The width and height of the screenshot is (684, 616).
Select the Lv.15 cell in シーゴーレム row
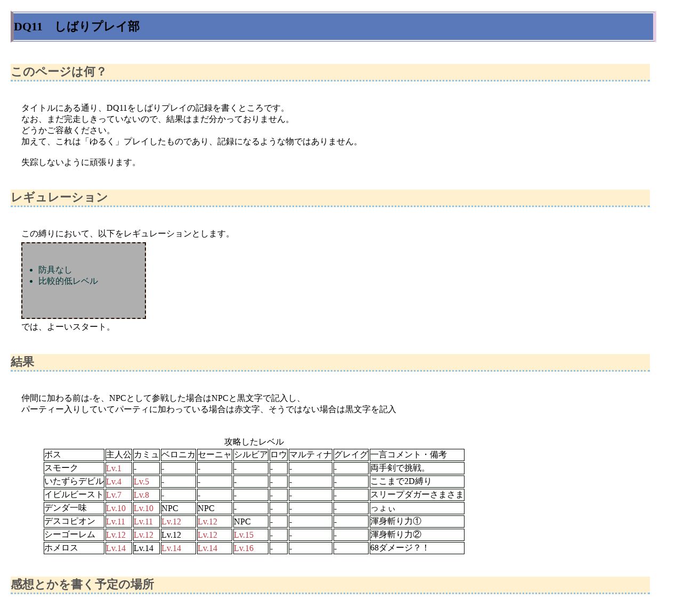pyautogui.click(x=251, y=535)
